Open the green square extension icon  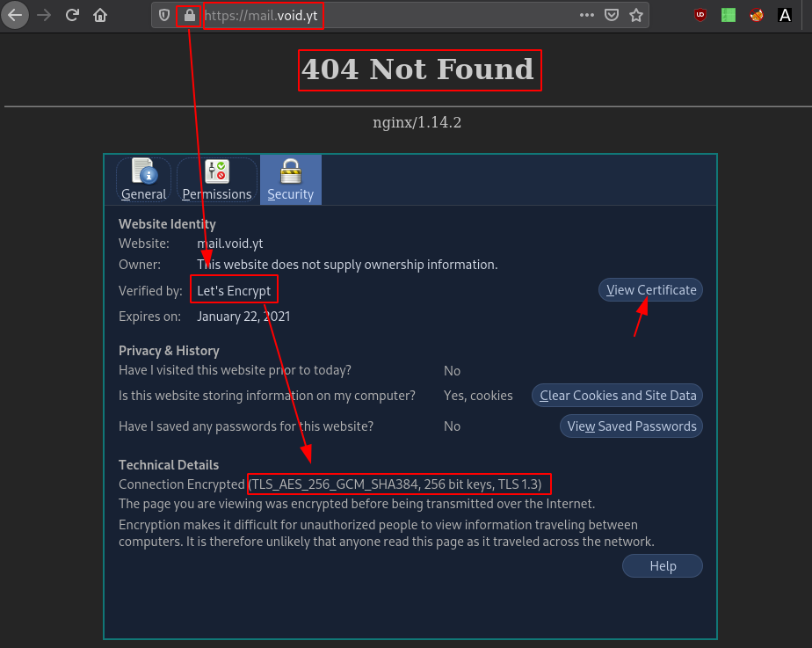[x=729, y=15]
